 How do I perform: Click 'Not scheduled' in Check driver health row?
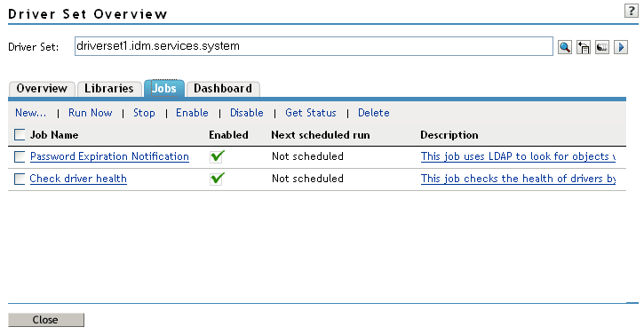(x=307, y=179)
